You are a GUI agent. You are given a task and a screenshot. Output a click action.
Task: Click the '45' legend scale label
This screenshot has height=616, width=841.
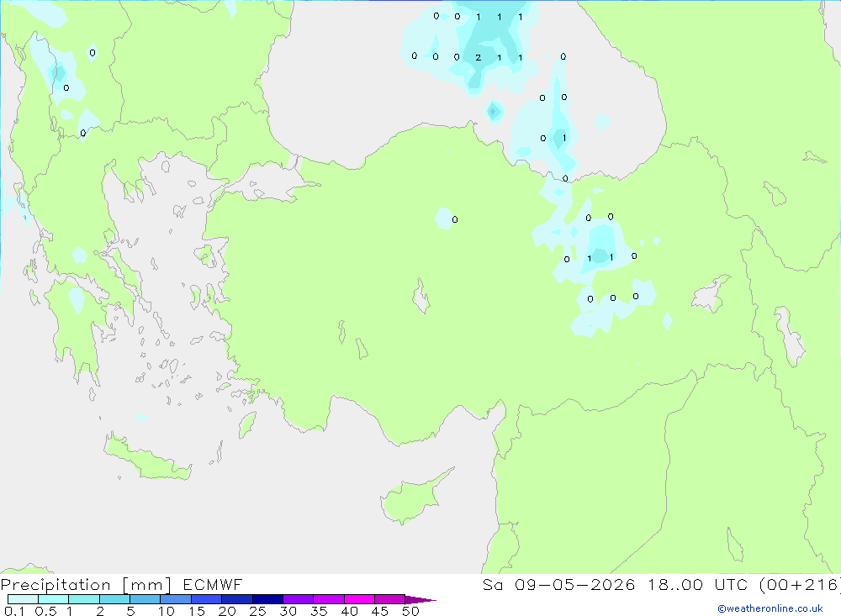(x=380, y=611)
